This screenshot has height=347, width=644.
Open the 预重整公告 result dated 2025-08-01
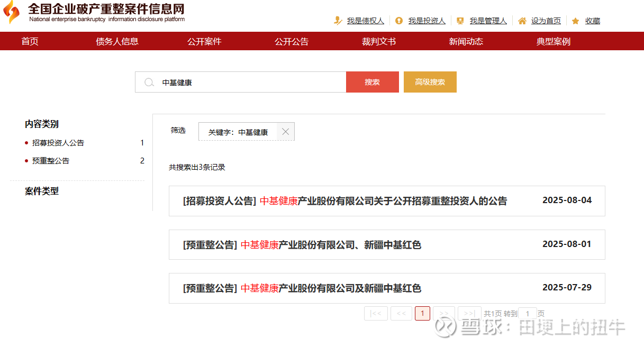tap(387, 244)
